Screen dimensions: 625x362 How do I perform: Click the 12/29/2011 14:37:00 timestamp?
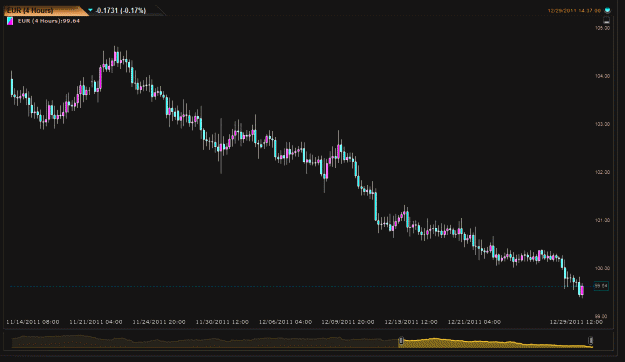[x=574, y=11]
